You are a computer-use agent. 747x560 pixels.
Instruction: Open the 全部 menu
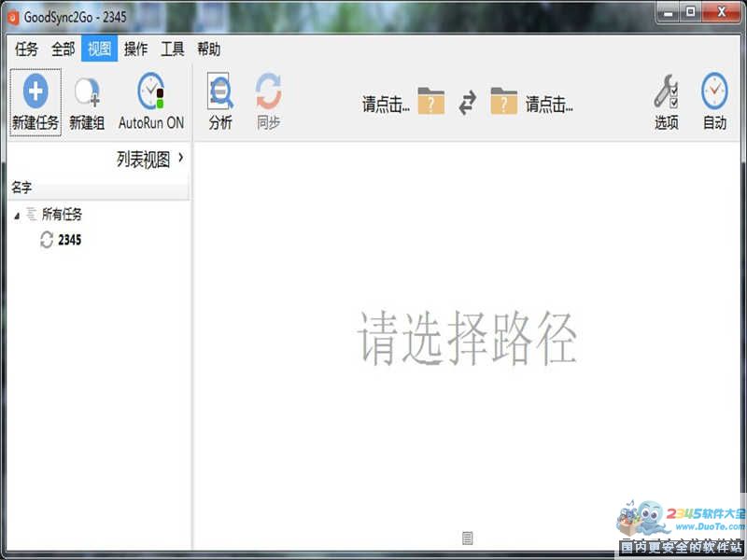pos(63,49)
